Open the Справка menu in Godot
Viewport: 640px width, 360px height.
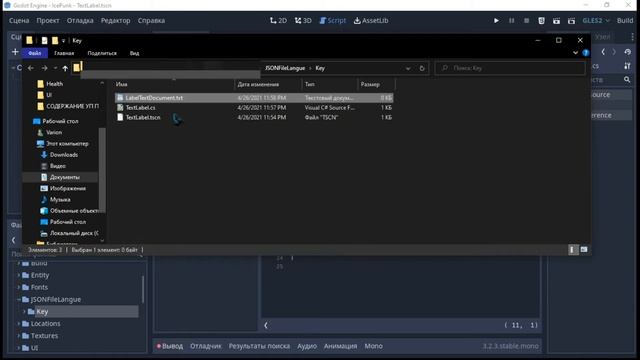pos(151,20)
